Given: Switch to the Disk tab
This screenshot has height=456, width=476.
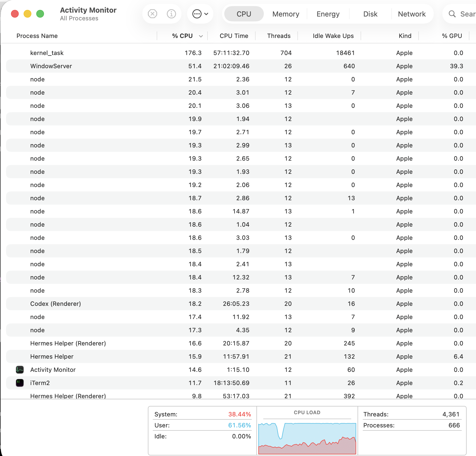Looking at the screenshot, I should (370, 14).
